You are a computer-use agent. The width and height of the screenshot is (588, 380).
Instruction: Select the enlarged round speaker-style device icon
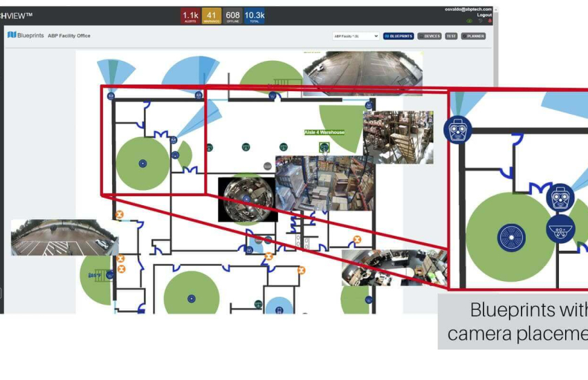tap(511, 237)
